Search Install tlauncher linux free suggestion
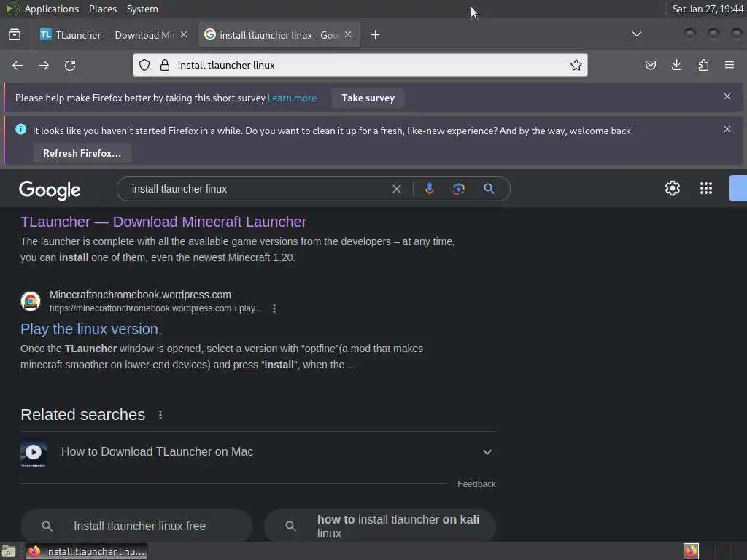 (136, 526)
